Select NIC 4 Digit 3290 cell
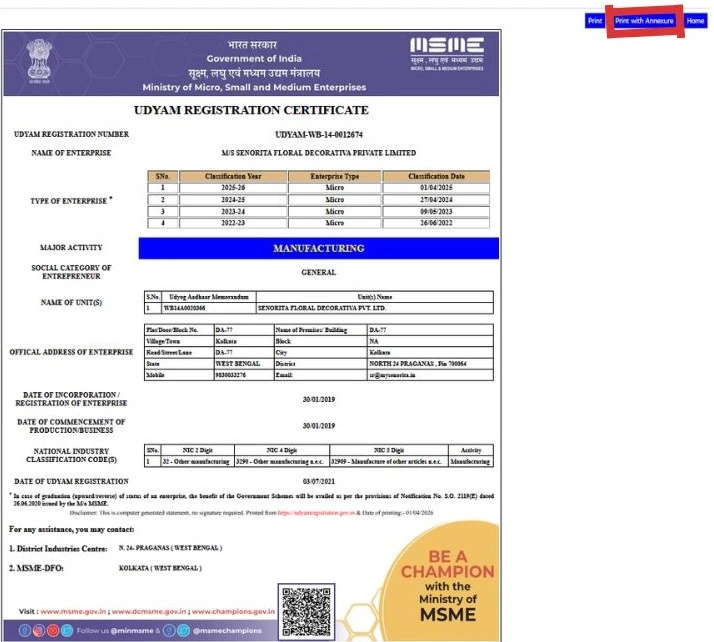 (282, 462)
